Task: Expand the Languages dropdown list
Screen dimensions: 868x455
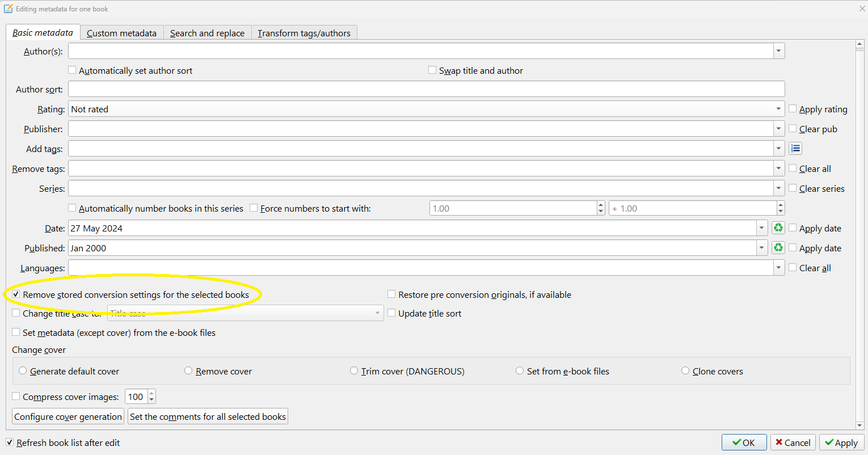Action: tap(778, 268)
